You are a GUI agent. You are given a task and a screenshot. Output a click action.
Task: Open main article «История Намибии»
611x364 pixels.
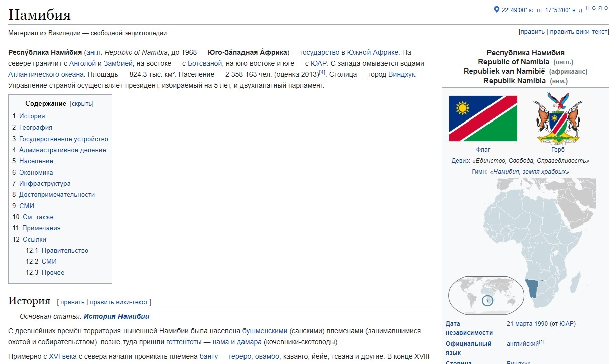pos(116,317)
